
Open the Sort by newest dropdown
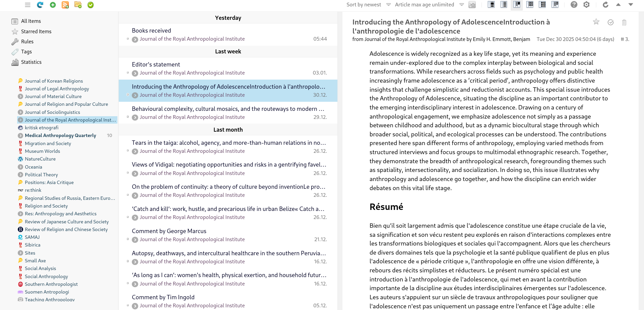(x=368, y=5)
